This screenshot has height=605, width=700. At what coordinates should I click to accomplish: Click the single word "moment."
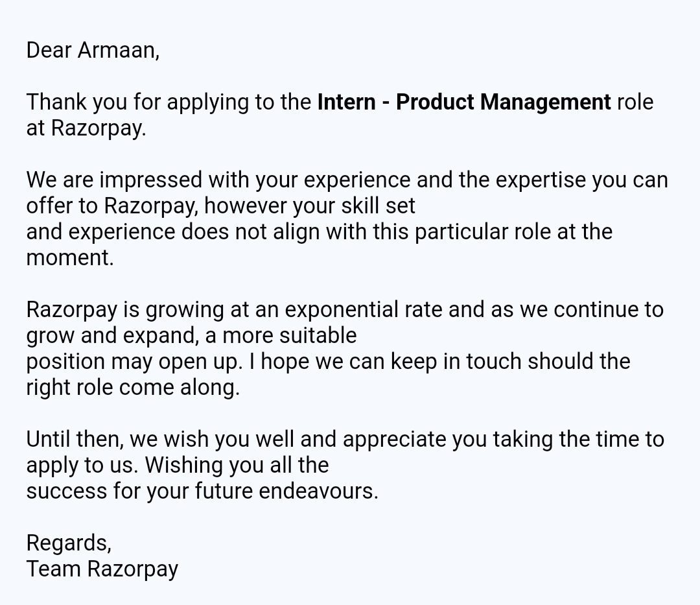[69, 257]
